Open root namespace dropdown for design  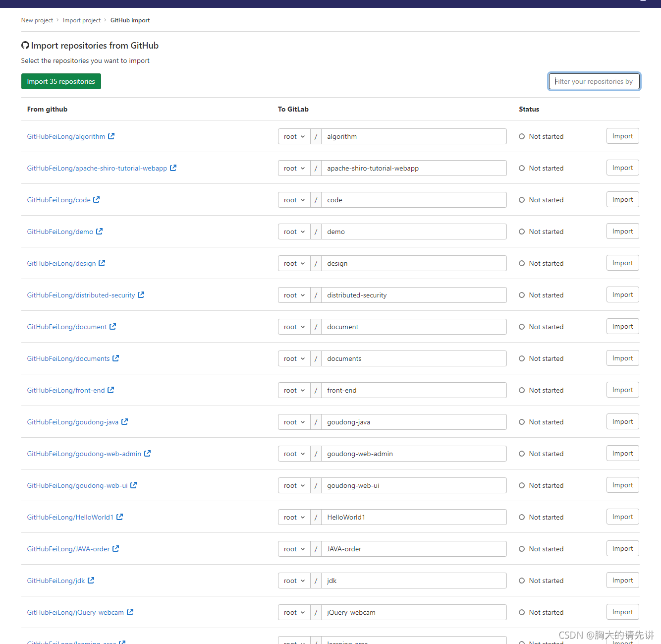point(294,263)
